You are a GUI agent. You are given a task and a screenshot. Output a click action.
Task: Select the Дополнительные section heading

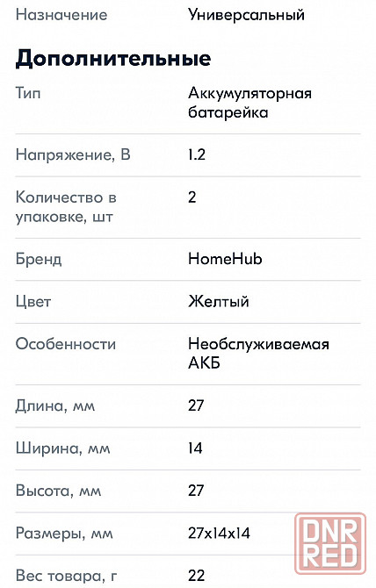[x=113, y=59]
